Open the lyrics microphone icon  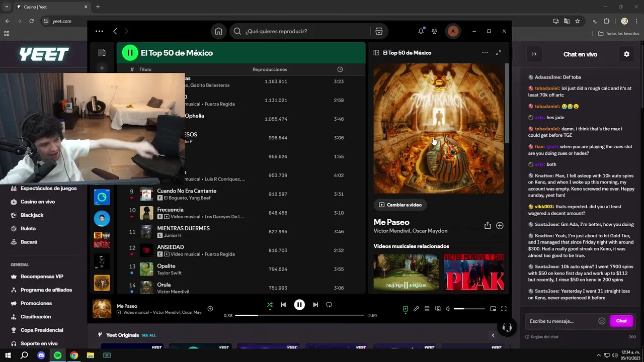click(x=416, y=309)
